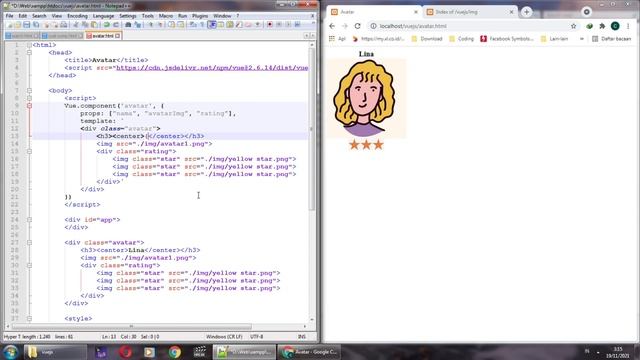Select the avatar.html document tab
The width and height of the screenshot is (640, 360).
point(102,36)
